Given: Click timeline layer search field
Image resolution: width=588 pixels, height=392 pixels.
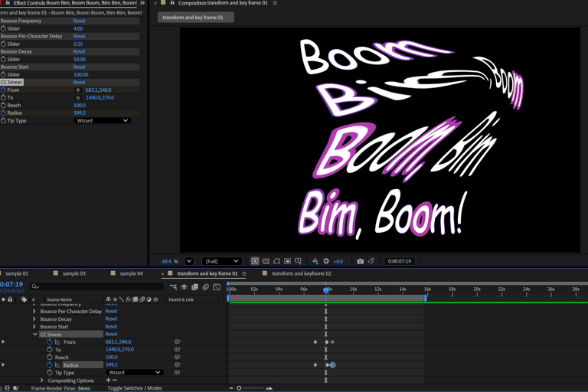Looking at the screenshot, I should pos(96,286).
